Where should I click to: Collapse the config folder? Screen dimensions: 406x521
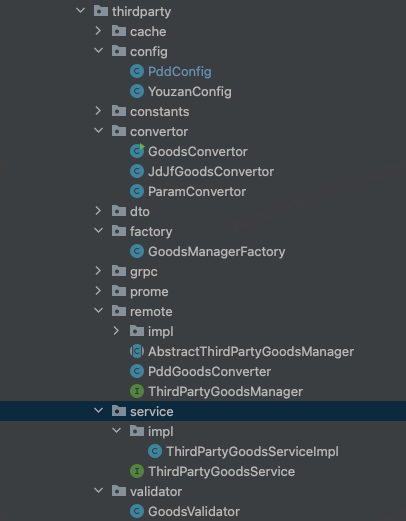98,51
